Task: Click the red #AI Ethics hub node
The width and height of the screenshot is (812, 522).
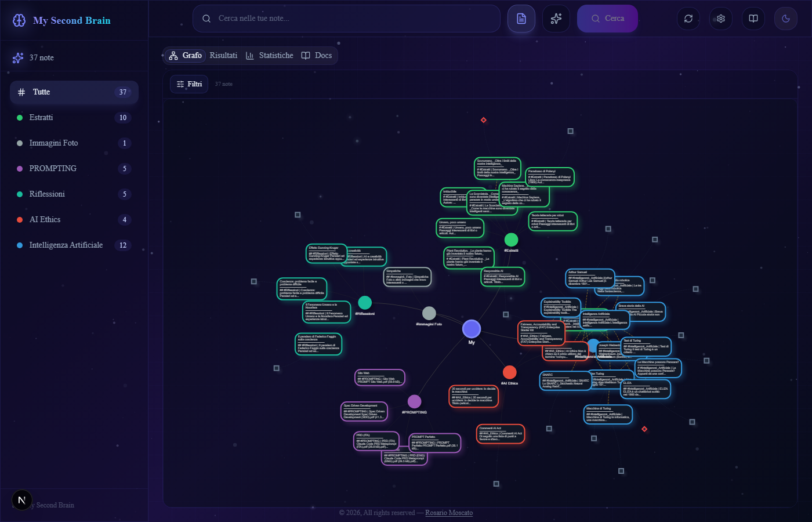Action: tap(510, 372)
